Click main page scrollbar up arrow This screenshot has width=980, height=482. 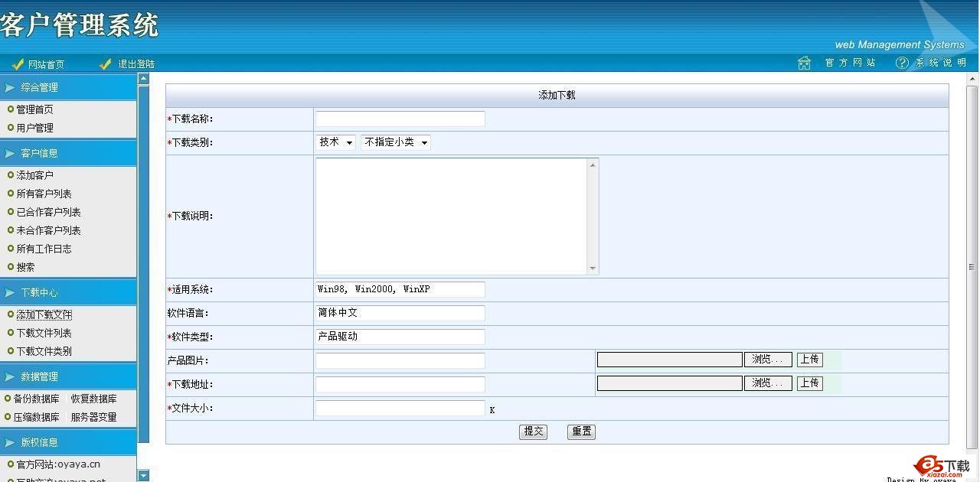coord(972,78)
